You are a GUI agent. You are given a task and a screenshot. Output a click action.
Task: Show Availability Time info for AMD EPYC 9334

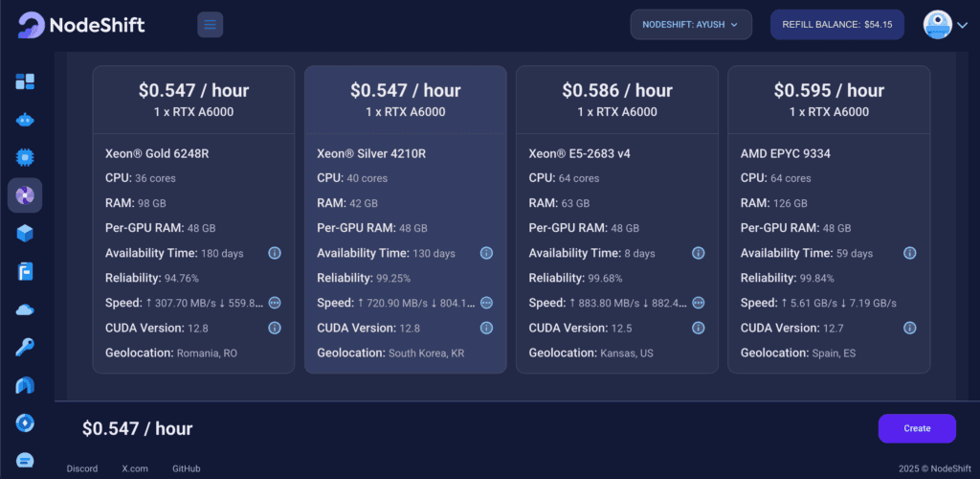(910, 253)
